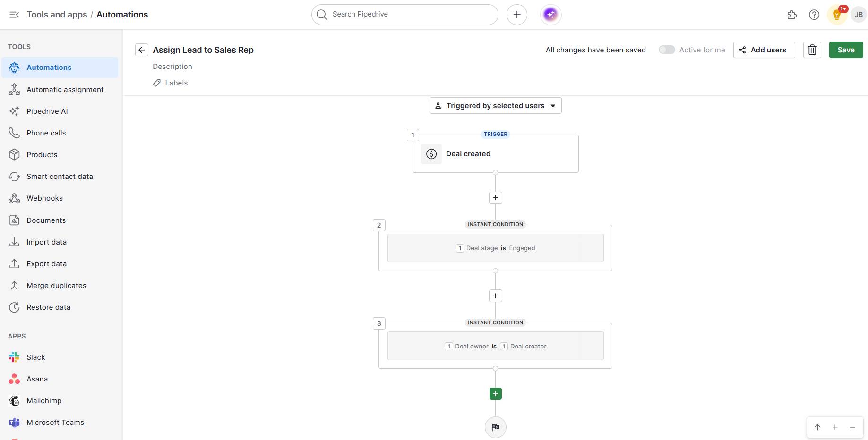Open the AI assistant sparkle icon
This screenshot has width=868, height=440.
click(x=550, y=15)
